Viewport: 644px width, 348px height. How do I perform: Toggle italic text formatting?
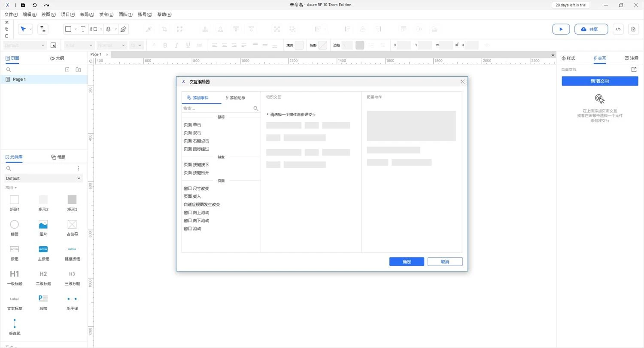176,45
